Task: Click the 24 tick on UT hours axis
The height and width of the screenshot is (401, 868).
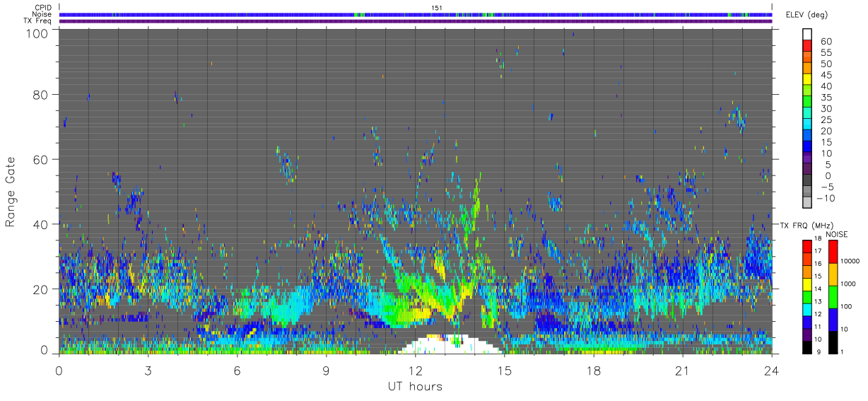Action: pyautogui.click(x=772, y=371)
